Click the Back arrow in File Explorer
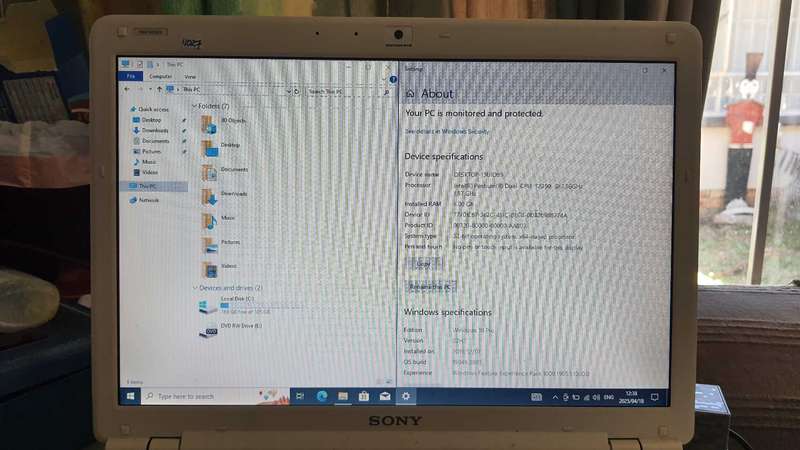Image resolution: width=800 pixels, height=450 pixels. pos(127,89)
